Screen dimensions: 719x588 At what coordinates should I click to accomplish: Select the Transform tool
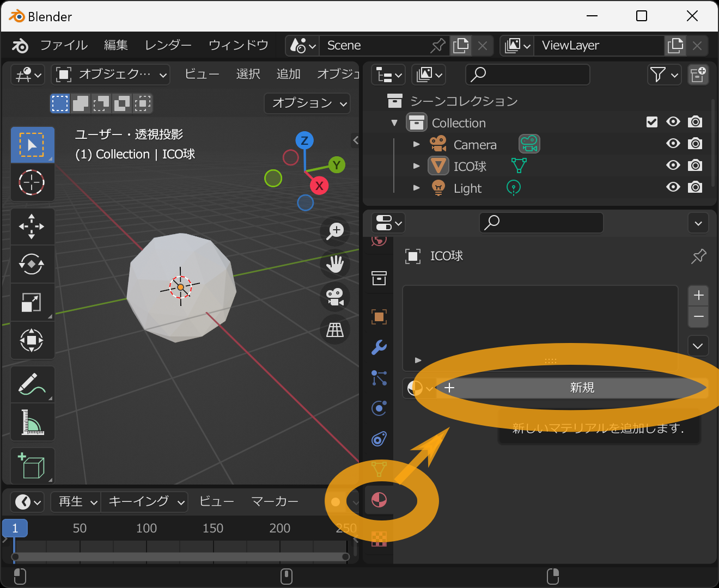(x=32, y=340)
